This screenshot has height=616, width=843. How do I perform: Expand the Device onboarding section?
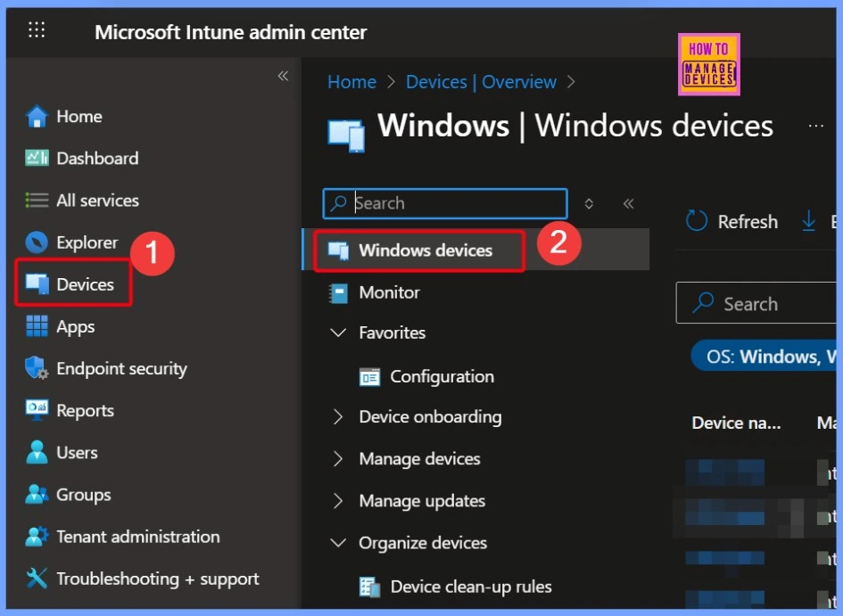click(x=337, y=416)
